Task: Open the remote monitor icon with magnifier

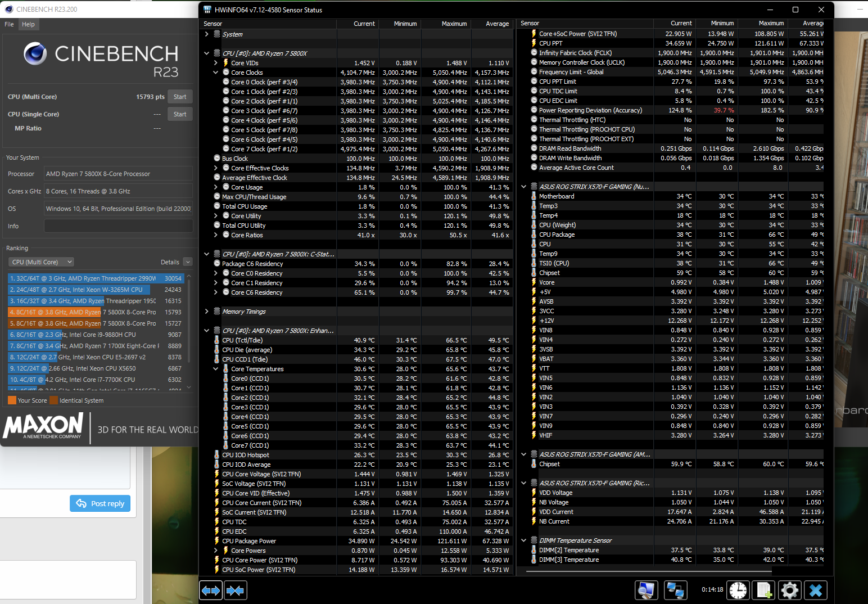Action: click(x=647, y=591)
